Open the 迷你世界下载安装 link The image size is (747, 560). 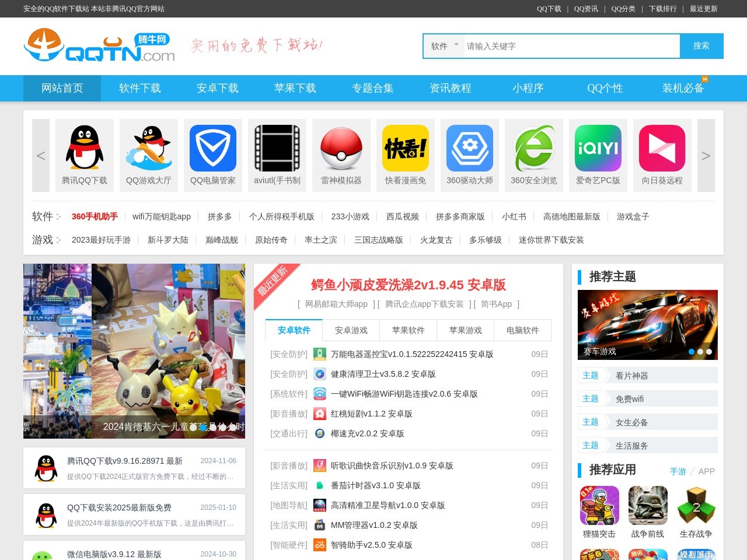(551, 240)
